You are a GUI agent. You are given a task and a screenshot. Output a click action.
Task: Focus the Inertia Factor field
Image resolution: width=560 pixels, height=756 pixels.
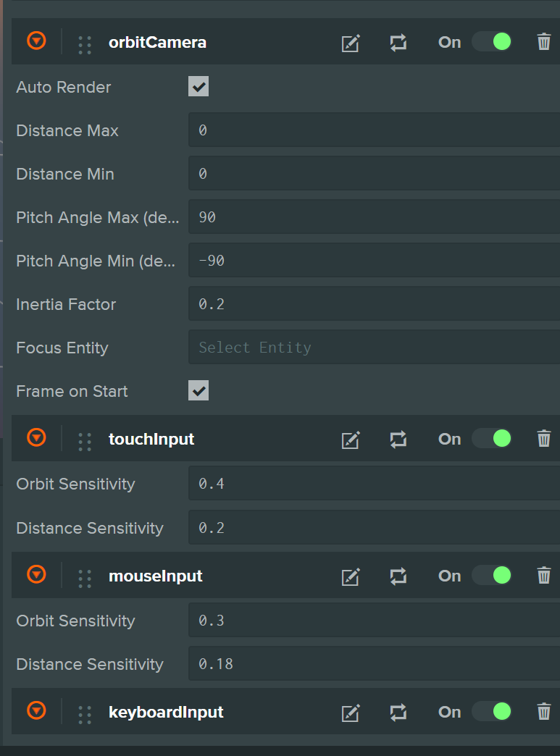374,304
